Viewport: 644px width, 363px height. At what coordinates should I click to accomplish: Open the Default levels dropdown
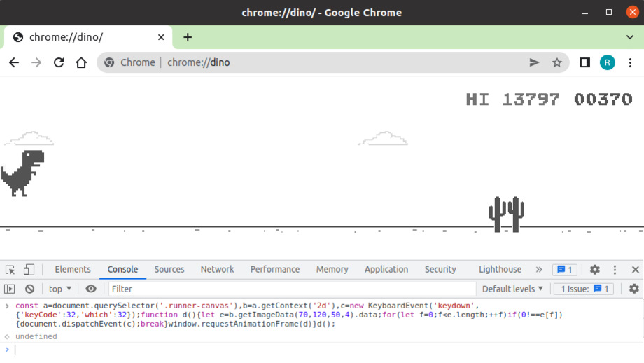coord(512,289)
